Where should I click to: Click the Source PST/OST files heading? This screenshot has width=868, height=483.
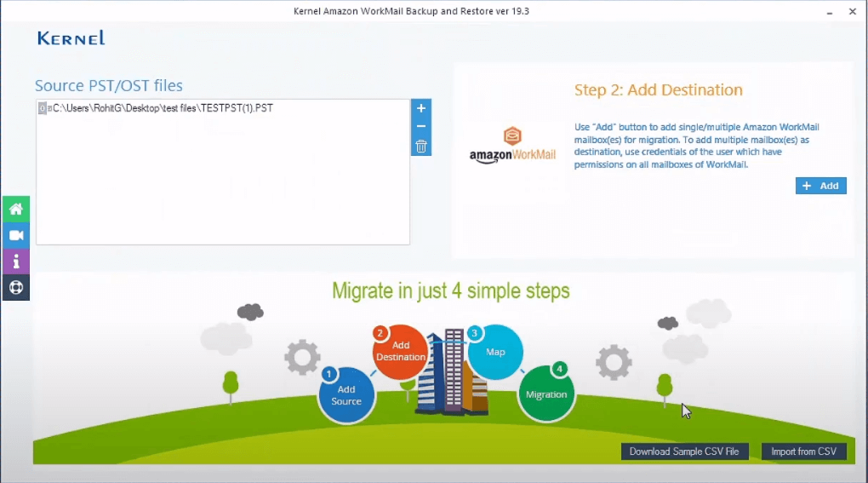[109, 85]
